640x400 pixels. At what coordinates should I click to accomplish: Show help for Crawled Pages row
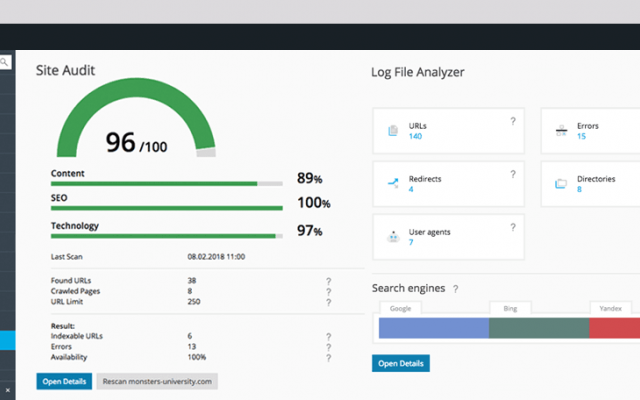click(329, 292)
